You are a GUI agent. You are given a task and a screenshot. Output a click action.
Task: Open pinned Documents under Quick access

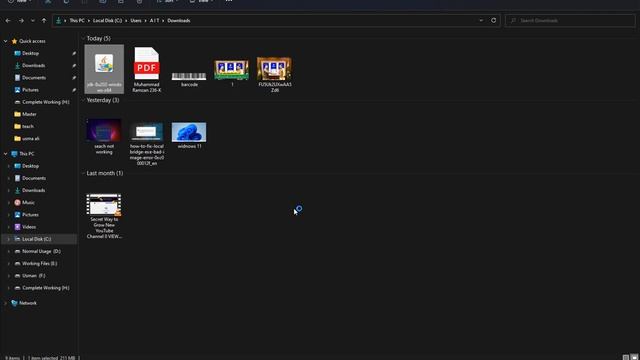33,78
